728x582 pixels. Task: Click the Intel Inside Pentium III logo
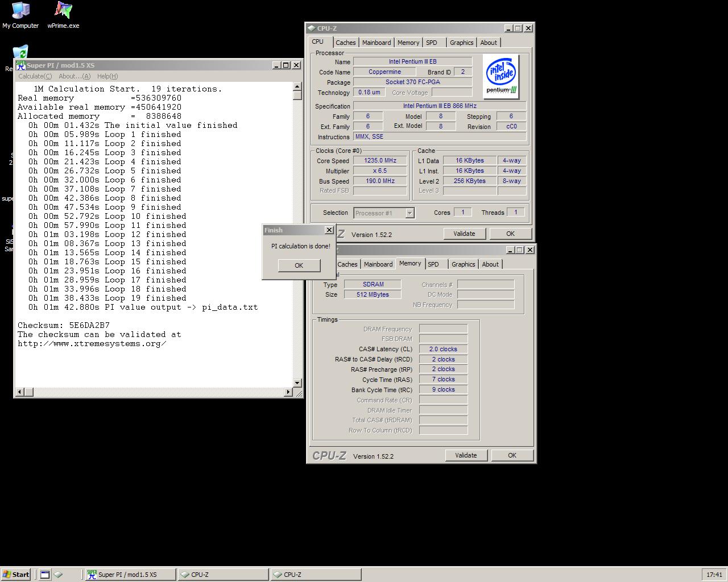point(501,77)
